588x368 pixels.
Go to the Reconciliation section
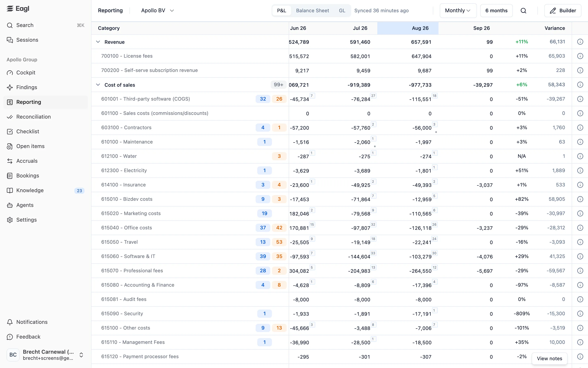(46, 117)
